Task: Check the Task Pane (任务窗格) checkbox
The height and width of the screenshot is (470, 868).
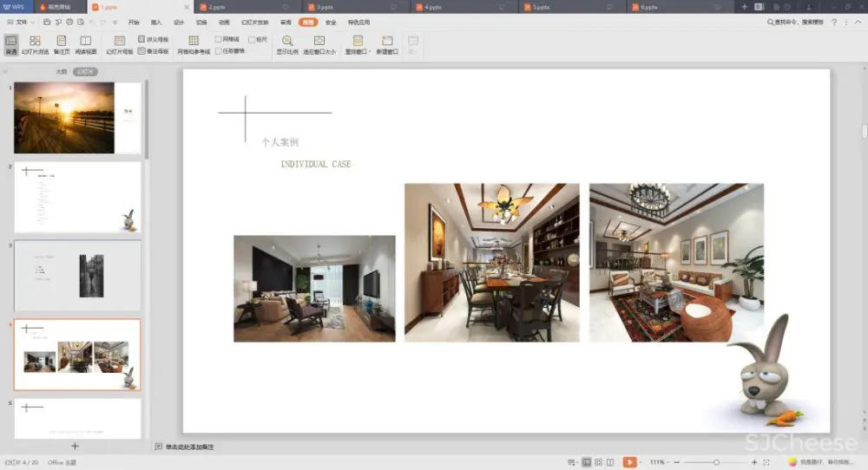Action: (219, 51)
